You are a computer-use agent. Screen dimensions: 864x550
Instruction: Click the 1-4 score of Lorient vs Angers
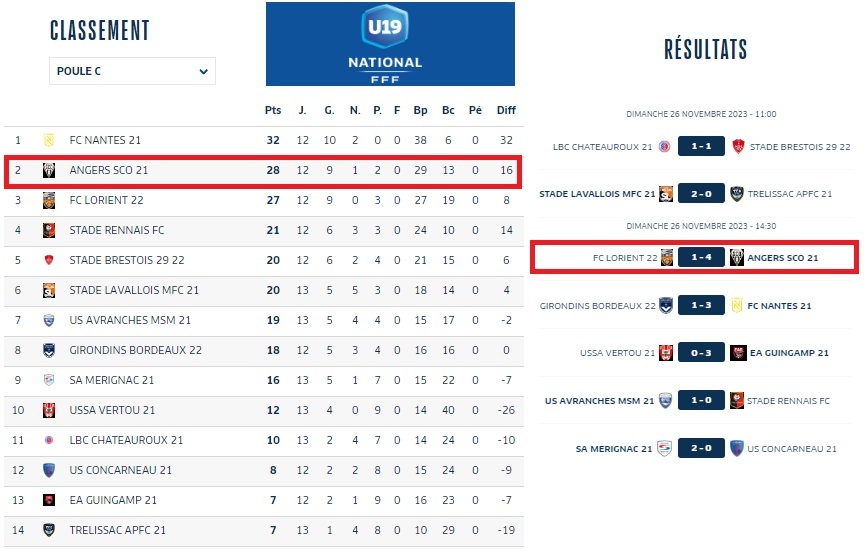(701, 257)
